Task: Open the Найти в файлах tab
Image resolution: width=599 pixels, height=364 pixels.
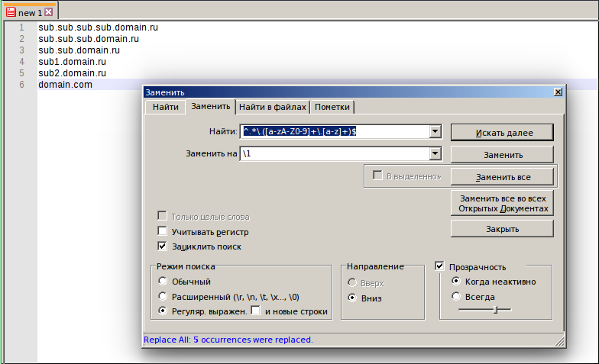Action: pos(272,107)
